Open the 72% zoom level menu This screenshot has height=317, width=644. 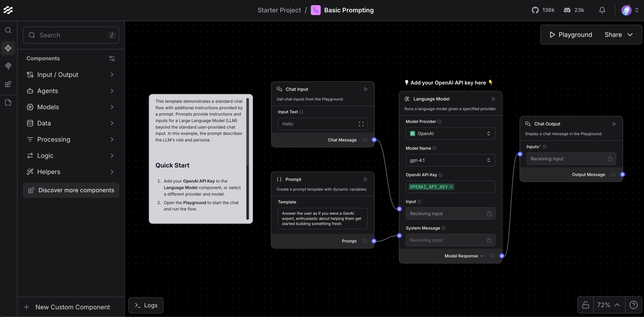click(x=608, y=305)
